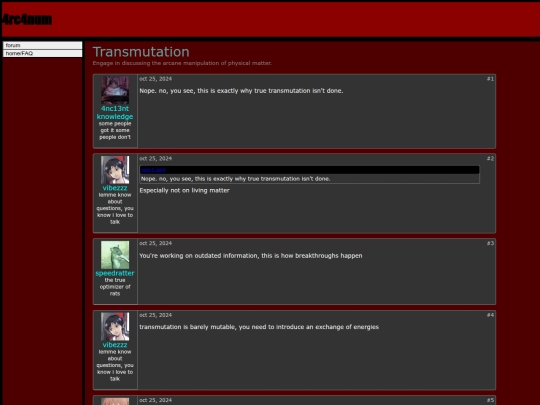The width and height of the screenshot is (540, 405).
Task: Open the 4nc13nt knowledge avatar in post #1
Action: [115, 90]
